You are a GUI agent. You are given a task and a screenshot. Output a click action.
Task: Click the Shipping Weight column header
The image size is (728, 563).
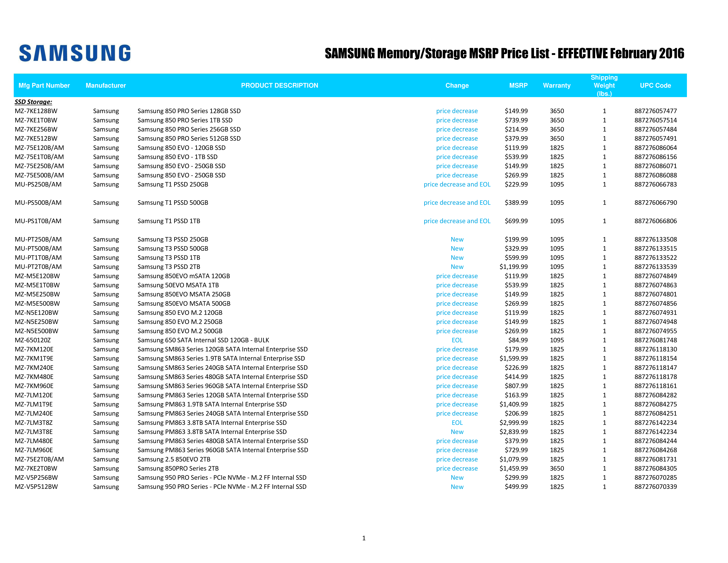tap(604, 85)
